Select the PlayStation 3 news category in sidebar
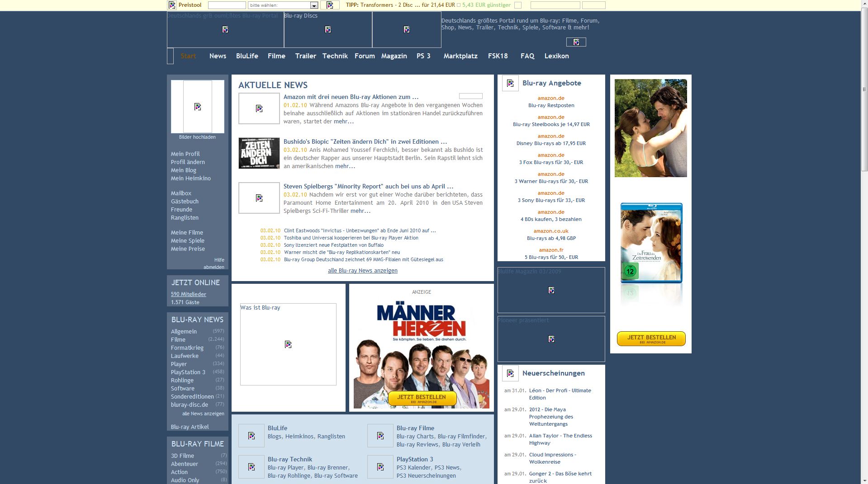This screenshot has height=484, width=868. [188, 372]
